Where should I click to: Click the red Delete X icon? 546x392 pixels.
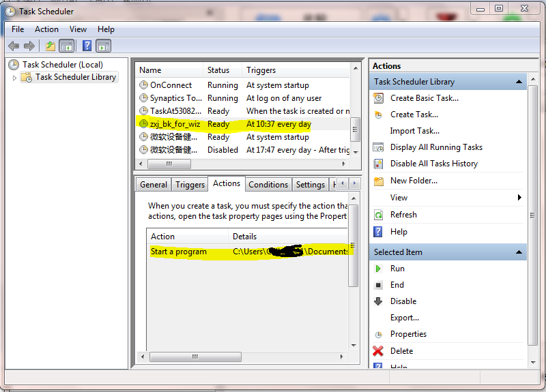coord(378,351)
